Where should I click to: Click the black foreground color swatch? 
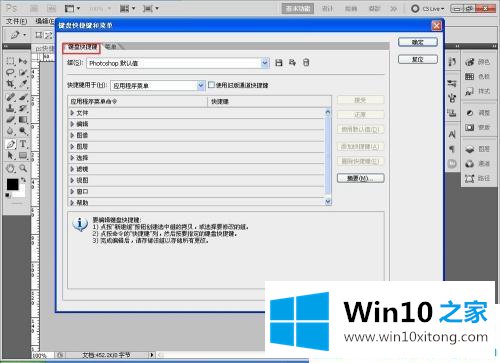[12, 184]
